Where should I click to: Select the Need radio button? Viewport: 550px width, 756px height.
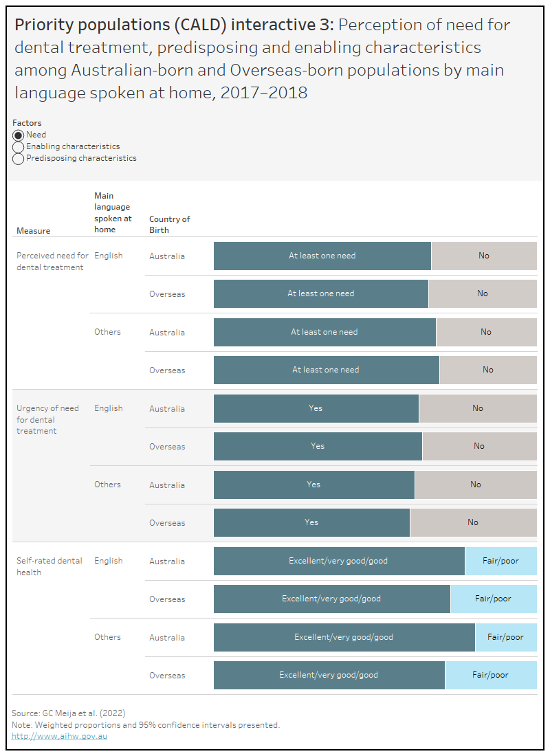(19, 135)
